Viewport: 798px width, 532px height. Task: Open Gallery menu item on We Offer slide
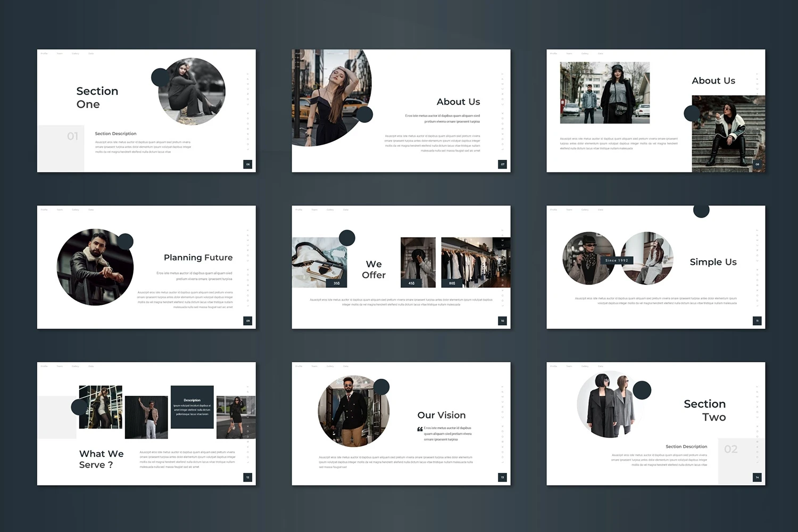point(330,210)
